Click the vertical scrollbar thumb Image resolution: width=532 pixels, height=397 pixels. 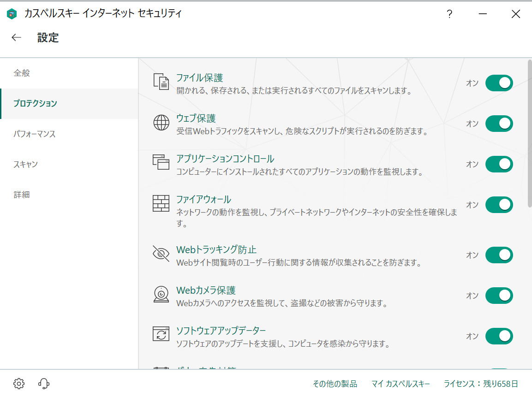click(530, 133)
